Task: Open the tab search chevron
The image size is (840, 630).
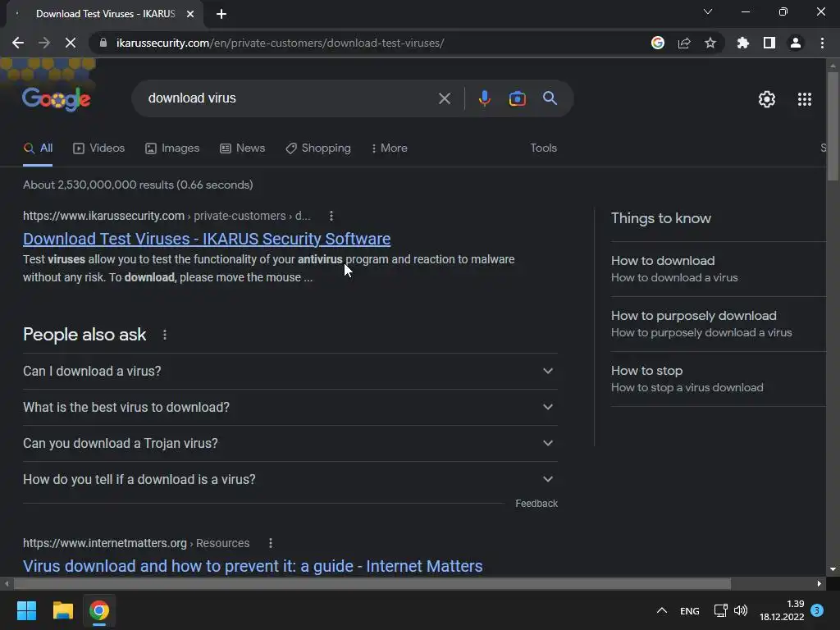Action: (708, 11)
